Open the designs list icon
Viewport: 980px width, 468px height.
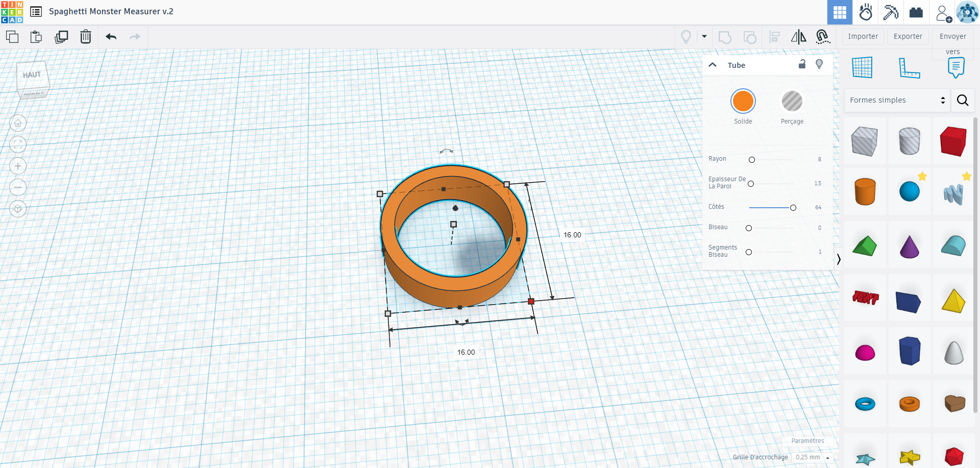coord(36,12)
